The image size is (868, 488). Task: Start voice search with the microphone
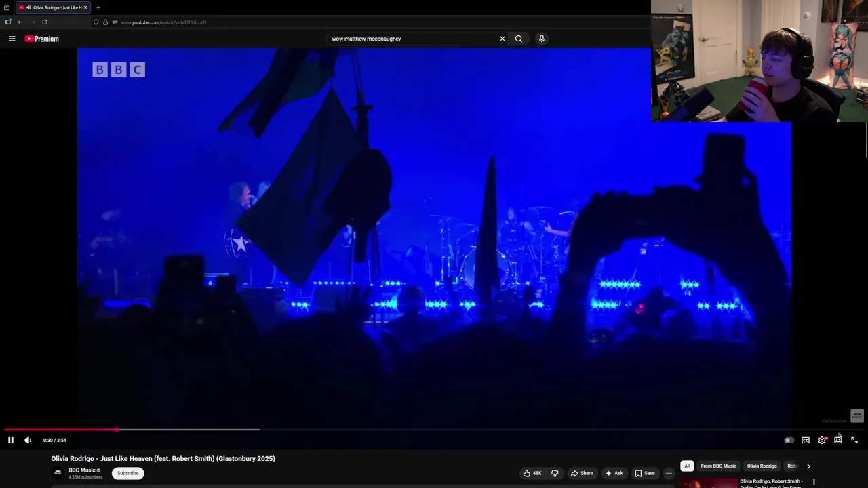coord(542,39)
